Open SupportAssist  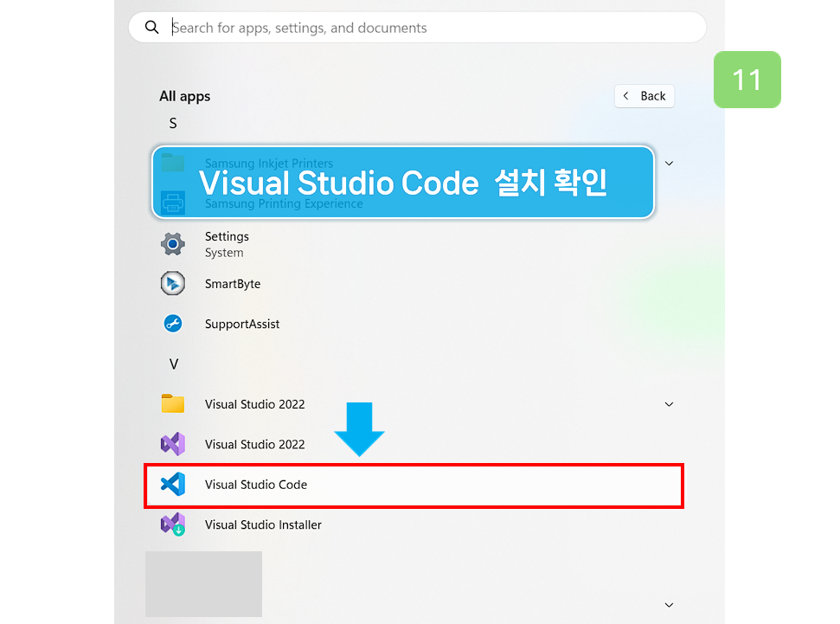[x=242, y=324]
